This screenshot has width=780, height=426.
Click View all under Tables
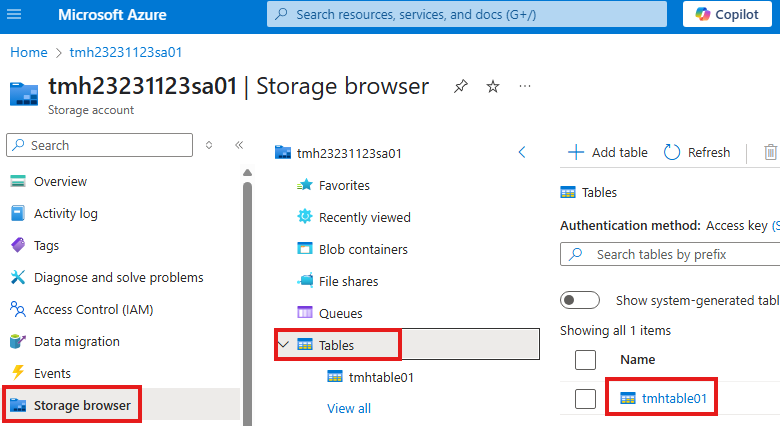pos(349,409)
